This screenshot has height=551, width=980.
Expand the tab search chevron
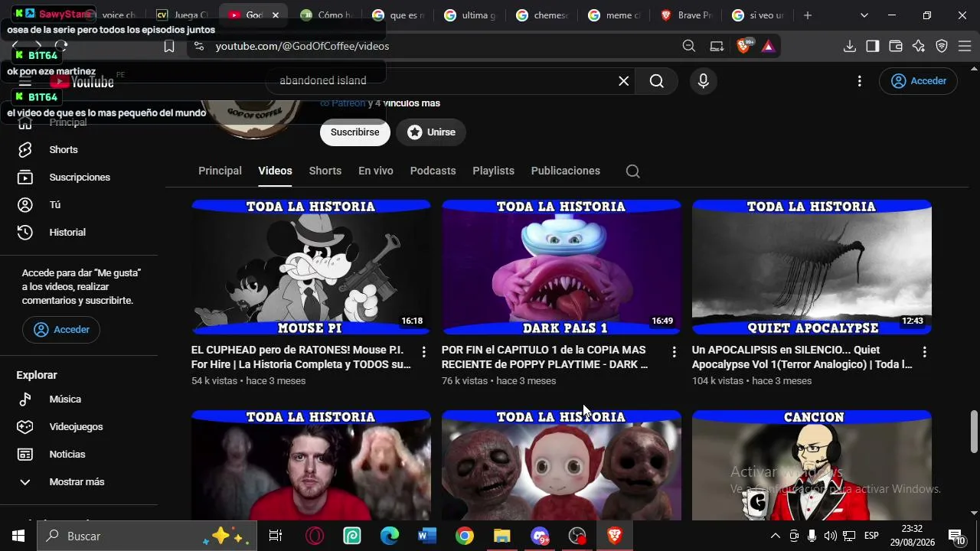(x=864, y=15)
